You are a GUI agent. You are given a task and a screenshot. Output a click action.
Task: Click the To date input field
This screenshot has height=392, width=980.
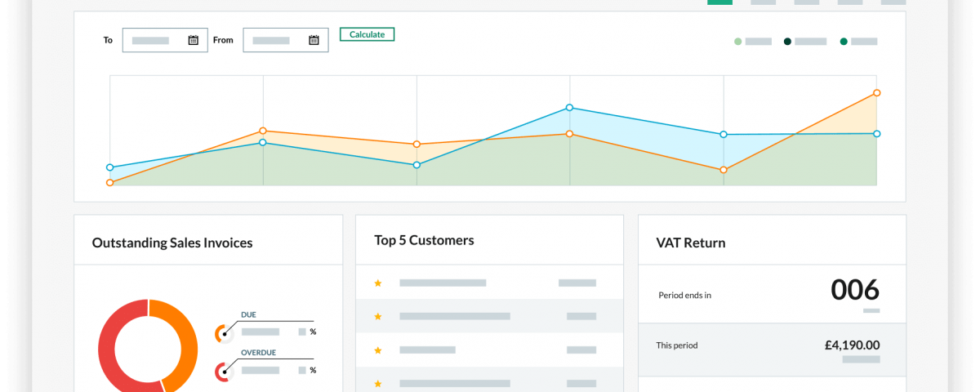coord(165,40)
